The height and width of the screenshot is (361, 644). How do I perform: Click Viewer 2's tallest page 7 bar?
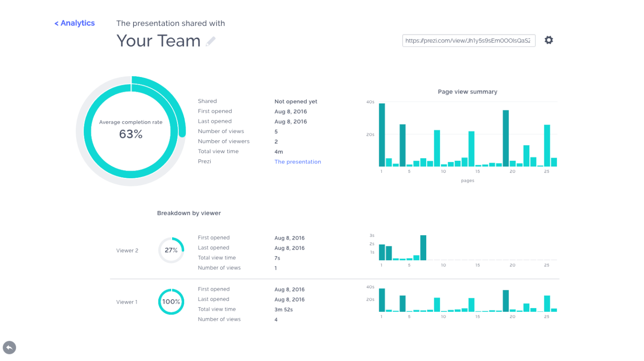423,248
